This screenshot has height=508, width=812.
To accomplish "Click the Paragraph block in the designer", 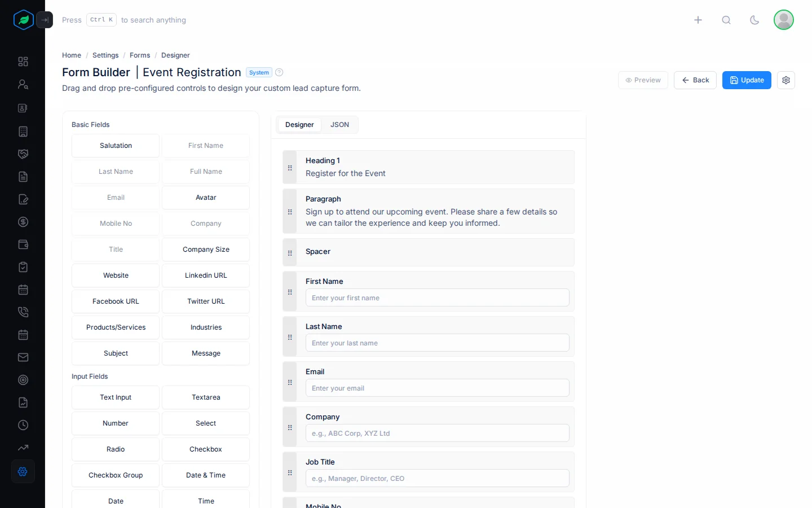I will 429,211.
